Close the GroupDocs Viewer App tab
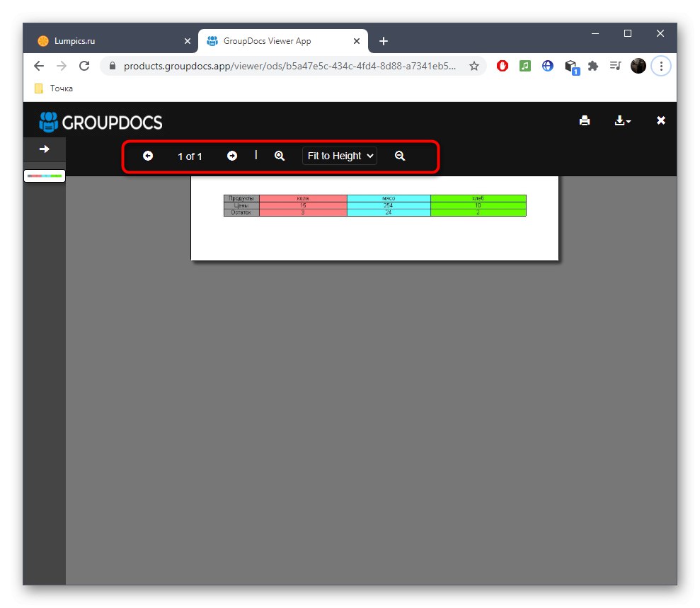Image resolution: width=700 pixels, height=608 pixels. pos(357,41)
